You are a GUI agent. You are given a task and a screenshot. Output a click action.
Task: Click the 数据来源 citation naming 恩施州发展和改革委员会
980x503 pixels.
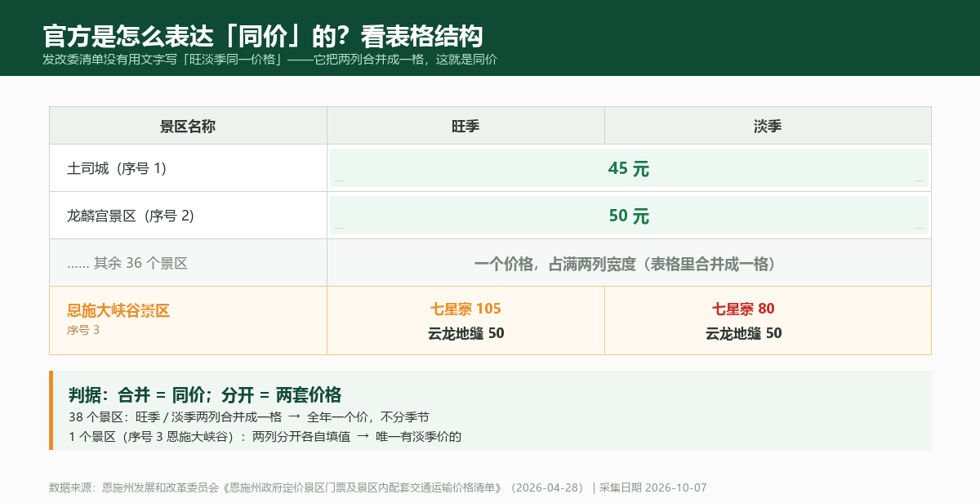tap(317, 487)
